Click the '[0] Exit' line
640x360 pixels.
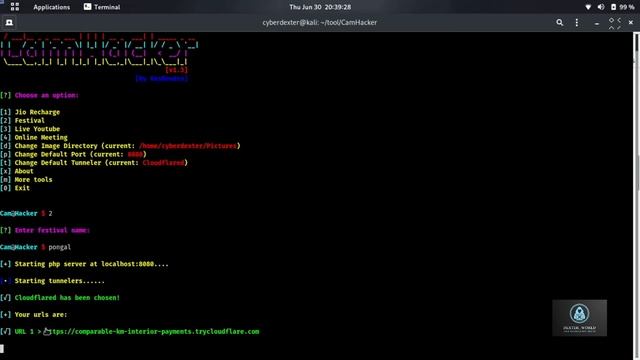pyautogui.click(x=15, y=188)
